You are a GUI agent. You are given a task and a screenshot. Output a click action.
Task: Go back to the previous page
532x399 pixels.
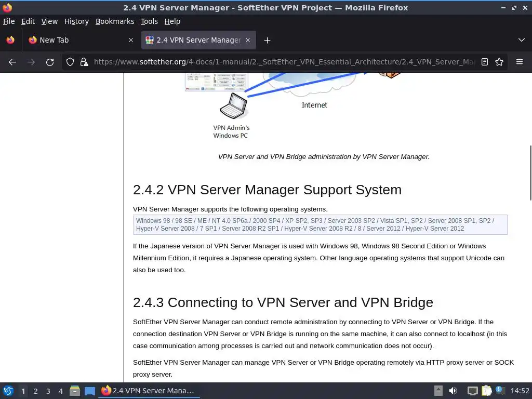pyautogui.click(x=12, y=62)
